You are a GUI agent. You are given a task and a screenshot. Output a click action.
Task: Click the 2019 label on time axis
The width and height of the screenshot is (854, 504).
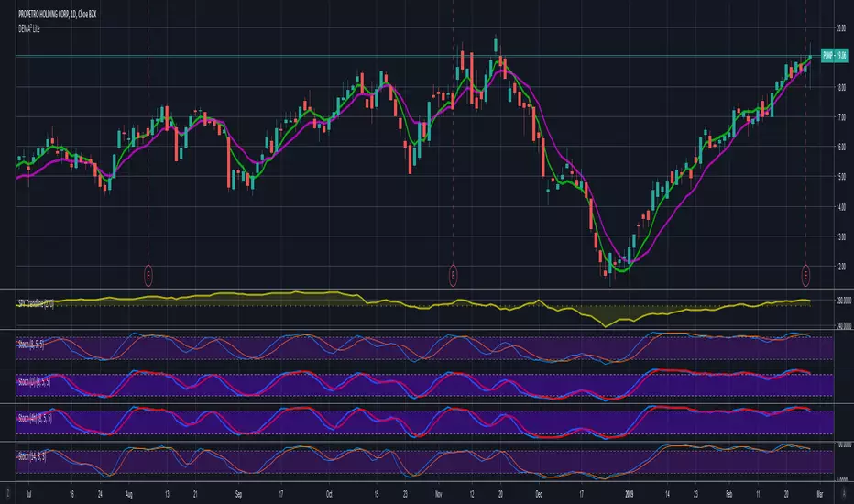630,494
